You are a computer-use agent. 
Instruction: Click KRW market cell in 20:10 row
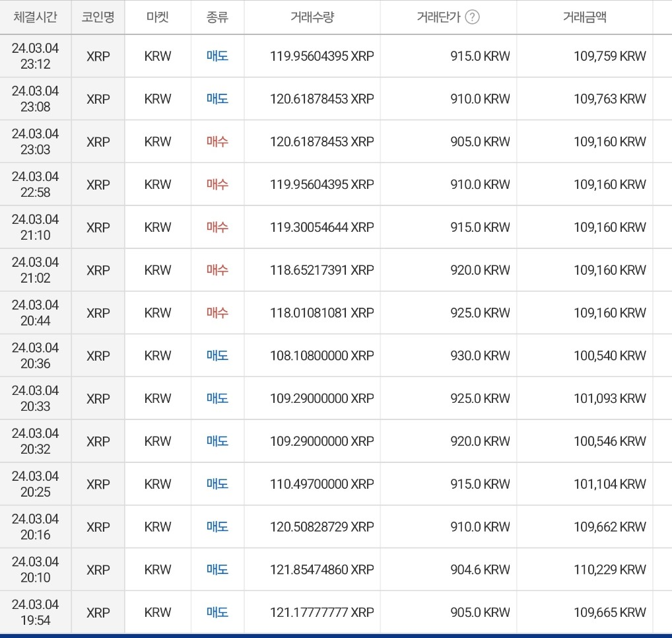tap(157, 570)
